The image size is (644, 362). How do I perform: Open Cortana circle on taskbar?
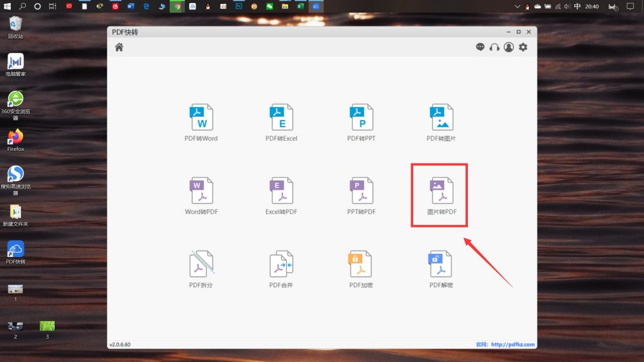37,6
